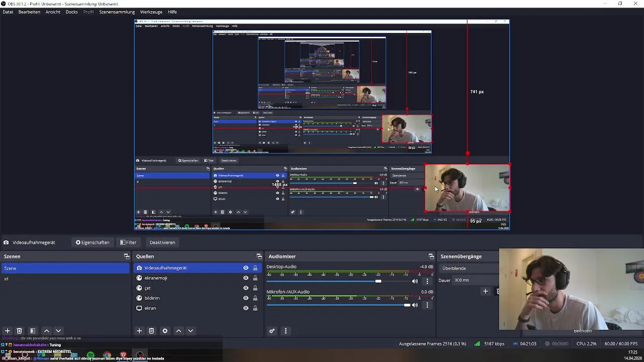Undock the Quellen panel with its float icon

pos(259,256)
